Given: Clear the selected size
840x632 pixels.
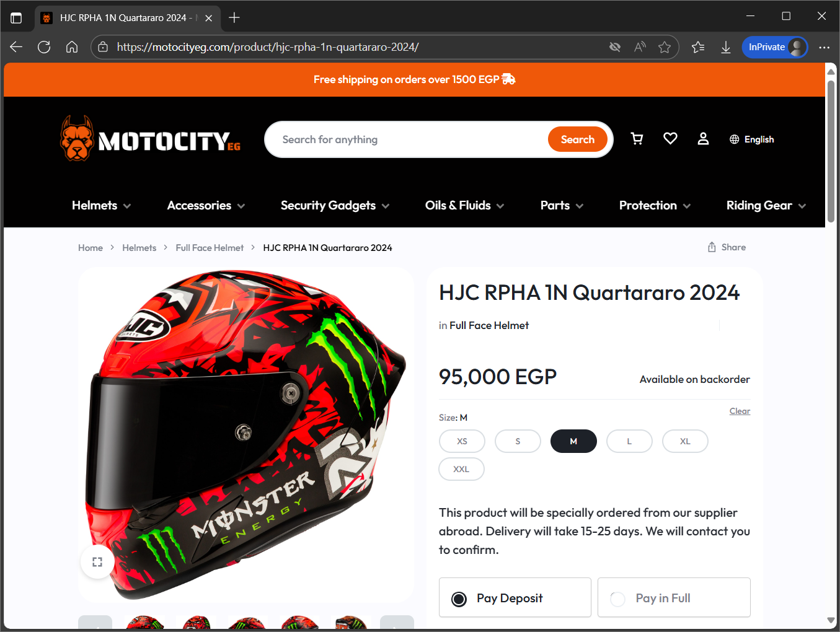Looking at the screenshot, I should click(740, 411).
